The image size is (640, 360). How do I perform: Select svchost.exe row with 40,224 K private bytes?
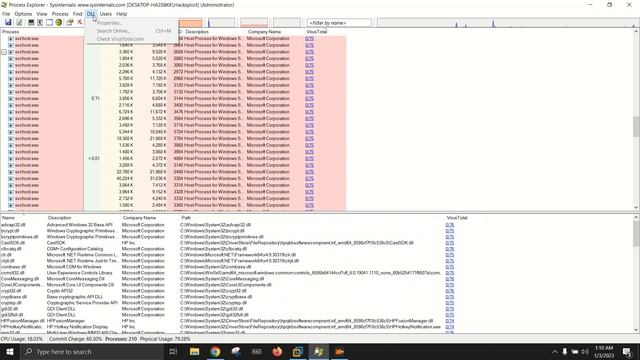tap(173, 178)
